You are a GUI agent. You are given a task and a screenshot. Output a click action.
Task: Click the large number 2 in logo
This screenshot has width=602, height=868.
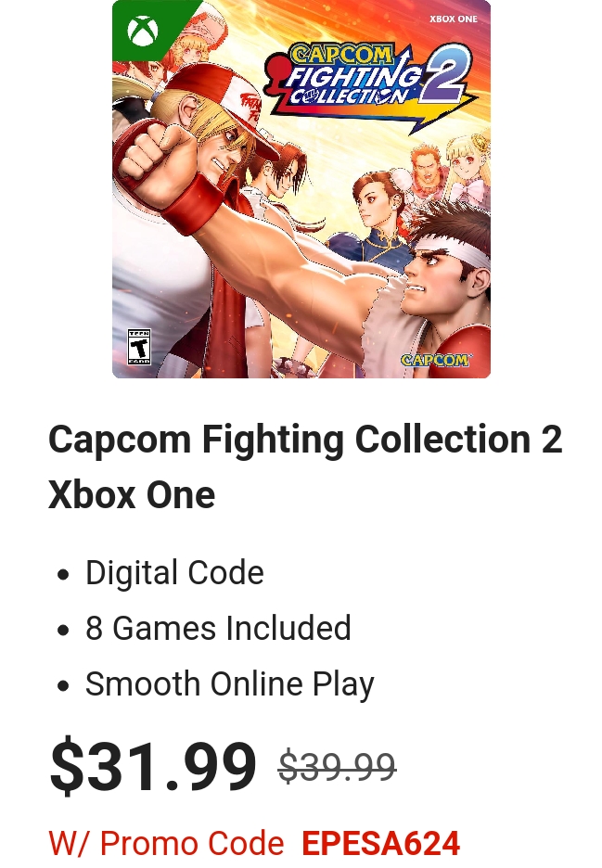(x=443, y=74)
